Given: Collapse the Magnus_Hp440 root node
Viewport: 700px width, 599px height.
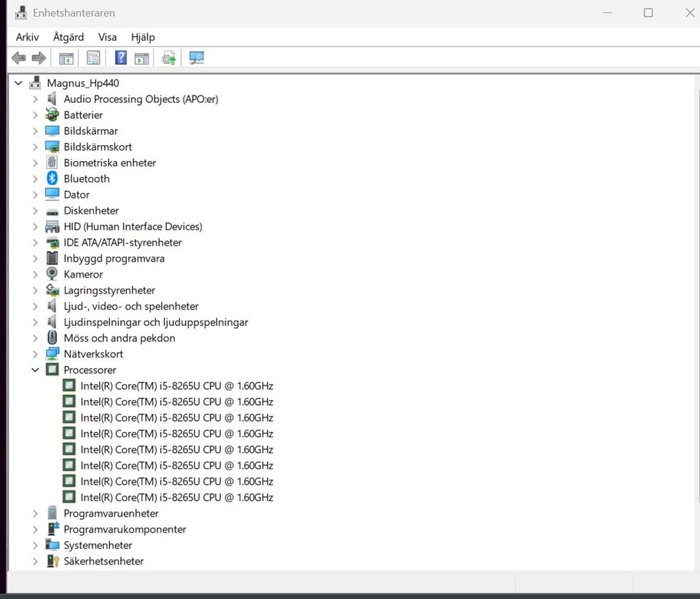Looking at the screenshot, I should coord(18,83).
